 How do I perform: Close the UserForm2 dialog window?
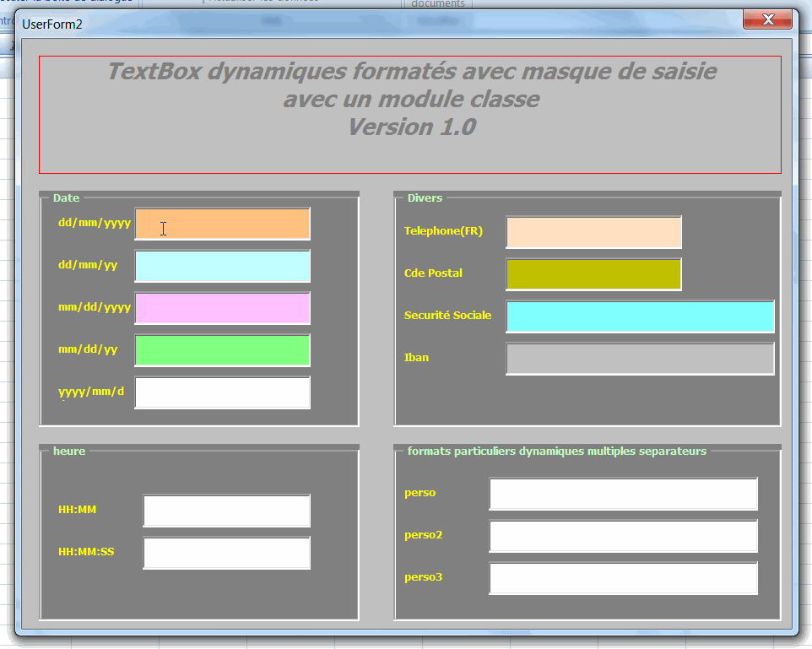pos(767,20)
